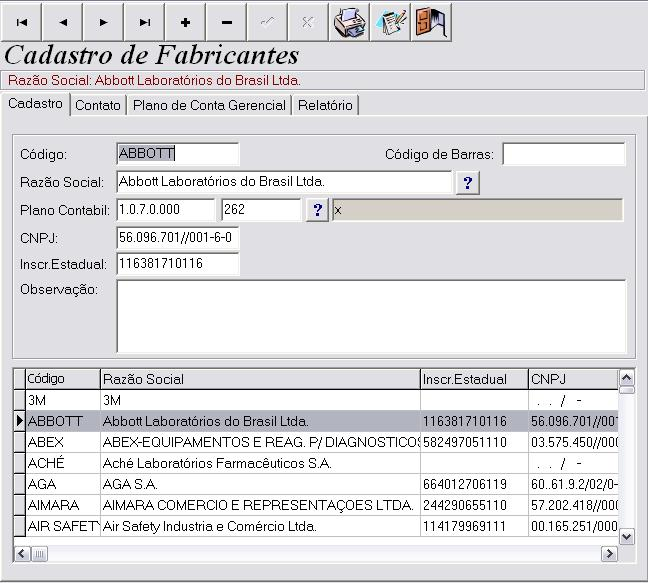Image resolution: width=648 pixels, height=583 pixels.
Task: Click Air Safety Industria e Comércio Ltda. cell
Action: [x=260, y=526]
